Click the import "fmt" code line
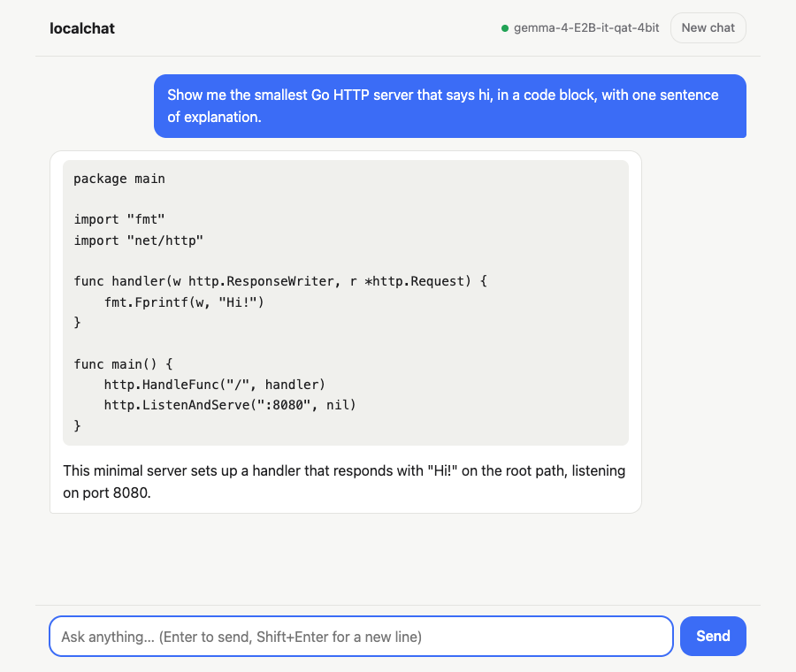 pos(119,219)
